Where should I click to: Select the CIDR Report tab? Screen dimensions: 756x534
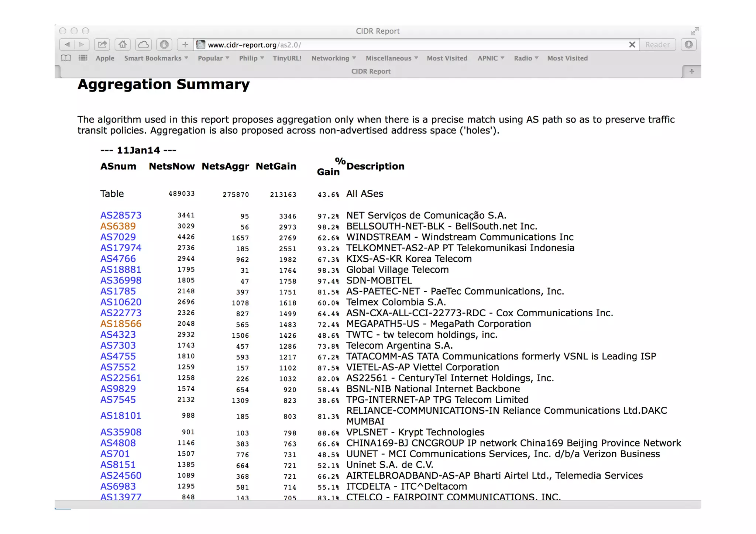click(x=371, y=71)
